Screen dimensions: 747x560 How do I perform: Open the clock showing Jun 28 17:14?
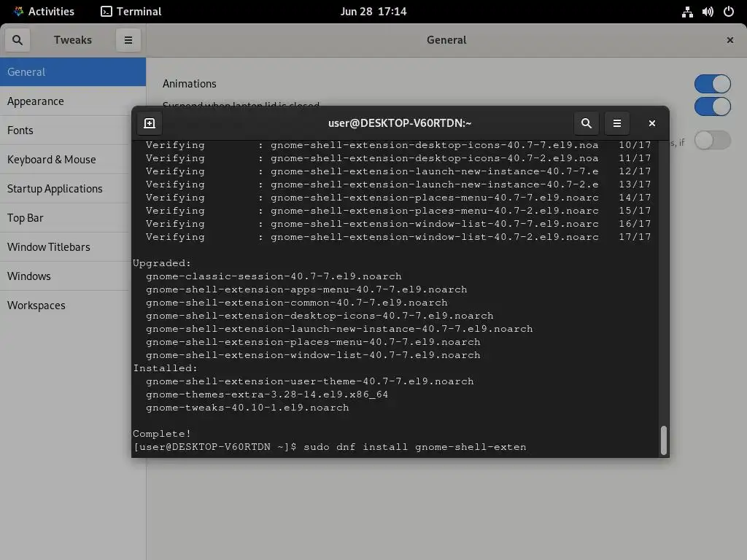(373, 12)
